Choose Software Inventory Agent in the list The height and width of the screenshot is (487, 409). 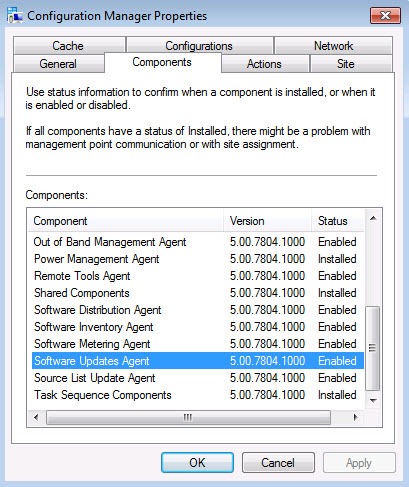198,327
